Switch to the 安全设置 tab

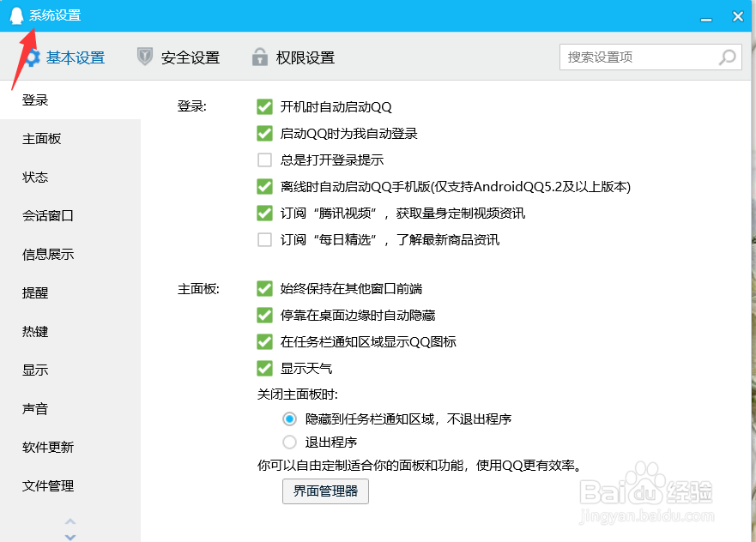click(191, 57)
